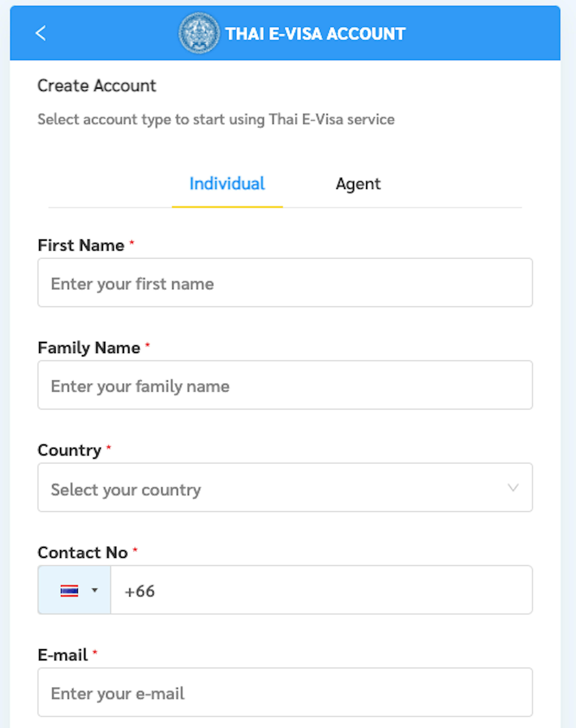576x728 pixels.
Task: Click the account type instruction text
Action: click(x=216, y=120)
